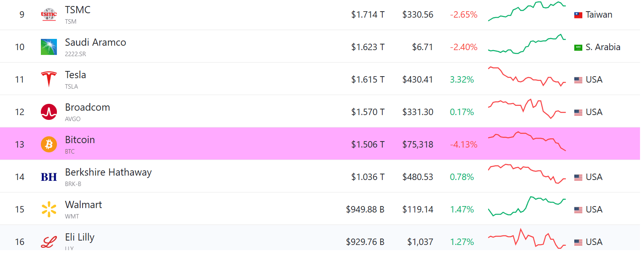The image size is (644, 263).
Task: Open the Eli Lilly name link
Action: 80,237
